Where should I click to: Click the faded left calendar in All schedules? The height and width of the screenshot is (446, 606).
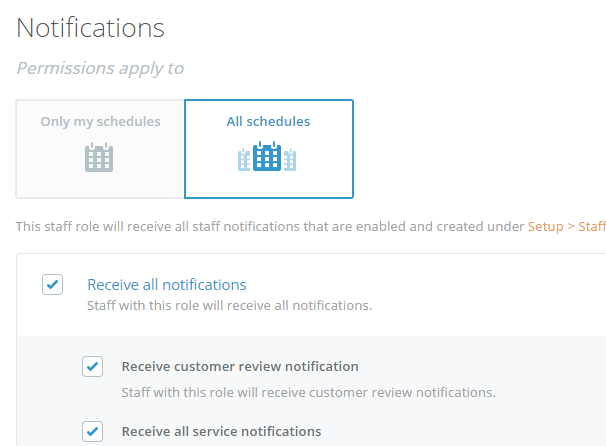click(244, 159)
